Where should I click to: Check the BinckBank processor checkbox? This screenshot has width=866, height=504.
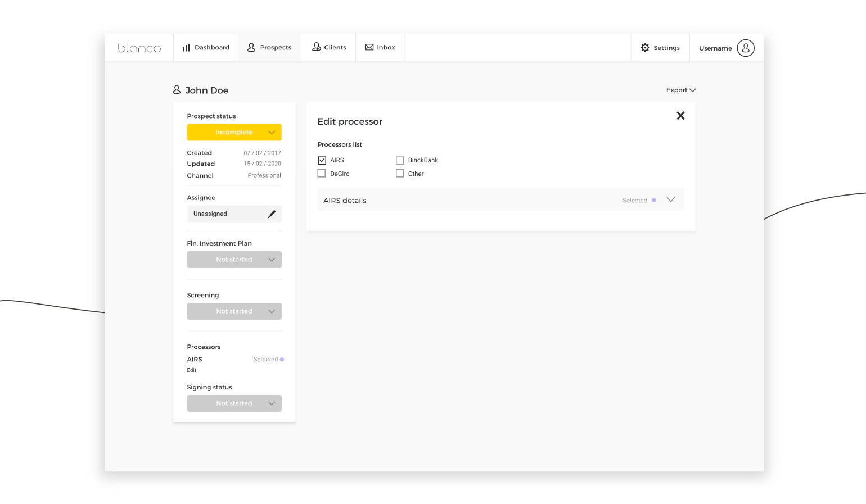[x=400, y=160]
